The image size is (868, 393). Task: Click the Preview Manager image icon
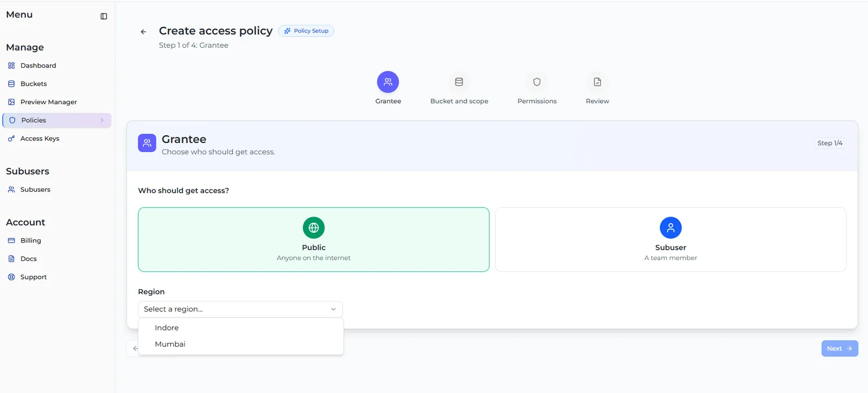11,102
